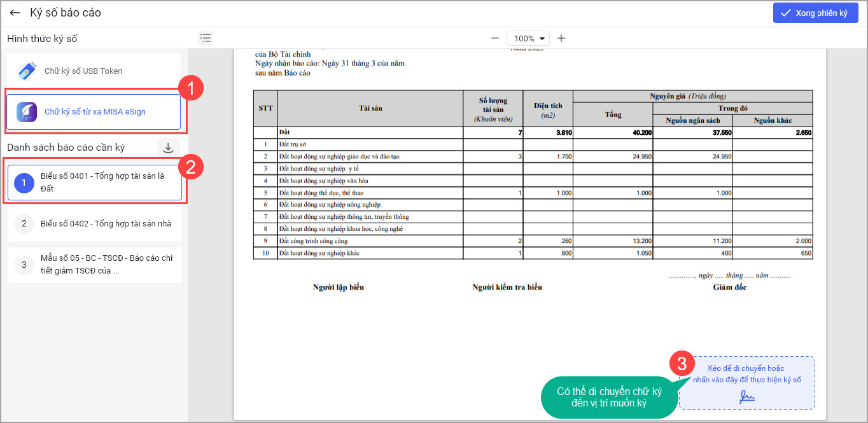Click the Người kiểm tra biểu label
Screen dimensions: 868x423
click(507, 288)
